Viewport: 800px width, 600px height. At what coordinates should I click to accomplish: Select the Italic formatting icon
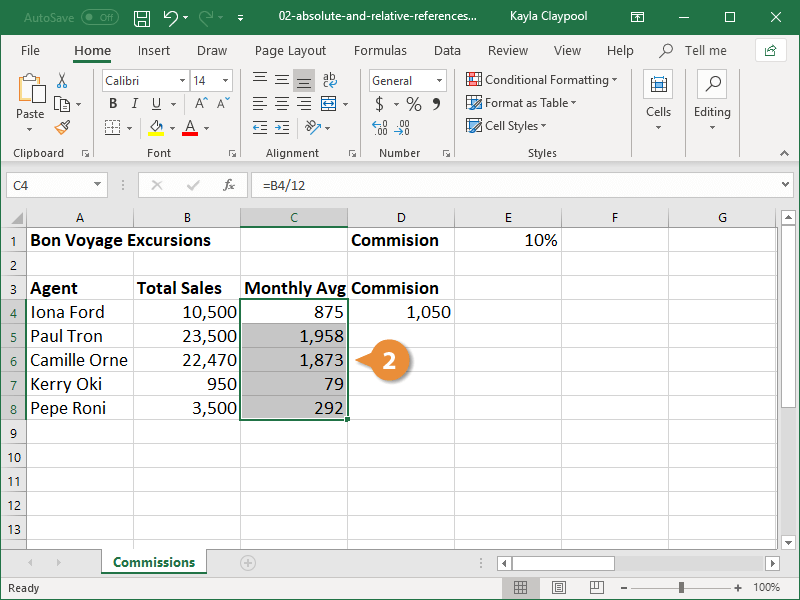click(134, 103)
